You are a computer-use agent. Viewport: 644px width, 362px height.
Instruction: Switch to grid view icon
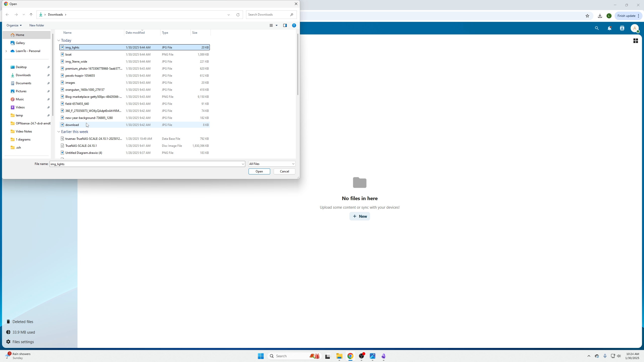coord(635,41)
